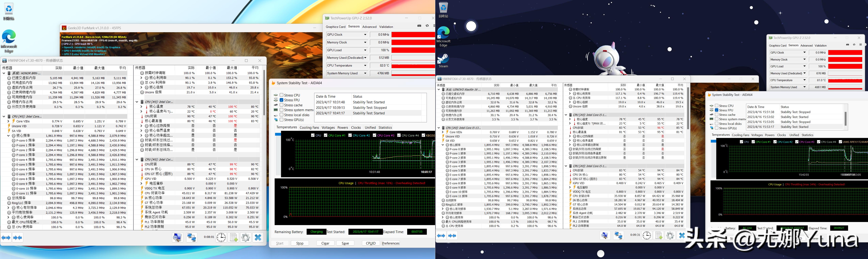The image size is (868, 259).
Task: Click gear settings icon in left HWiNFO toolbar
Action: pyautogui.click(x=246, y=237)
